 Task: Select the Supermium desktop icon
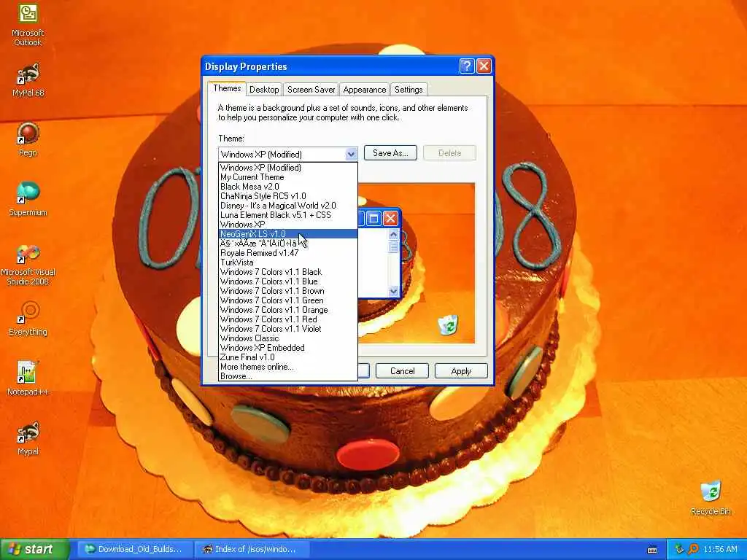28,199
